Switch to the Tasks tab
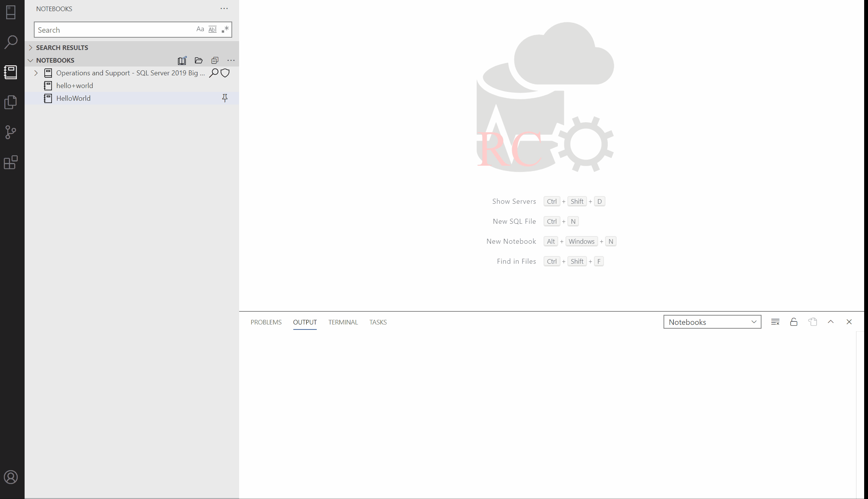The width and height of the screenshot is (868, 499). pyautogui.click(x=378, y=322)
